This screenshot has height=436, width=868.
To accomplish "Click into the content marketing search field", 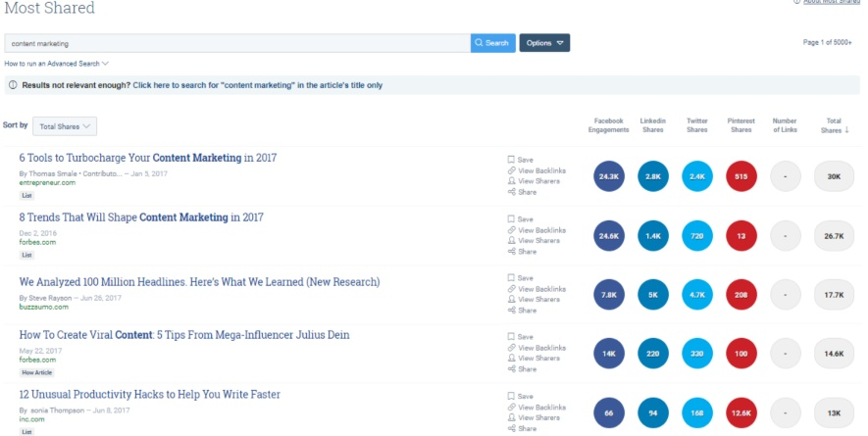I will [x=235, y=43].
